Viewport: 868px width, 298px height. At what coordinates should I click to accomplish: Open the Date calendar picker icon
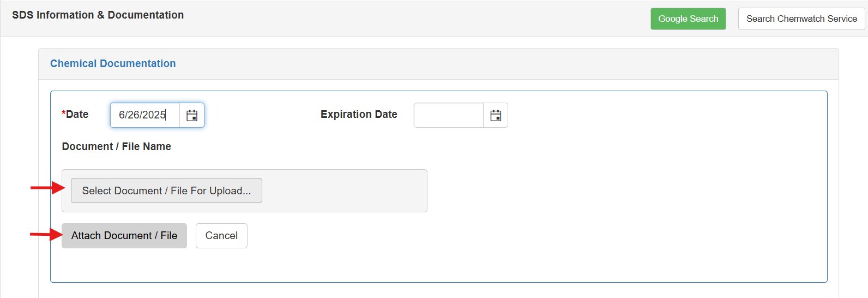192,115
